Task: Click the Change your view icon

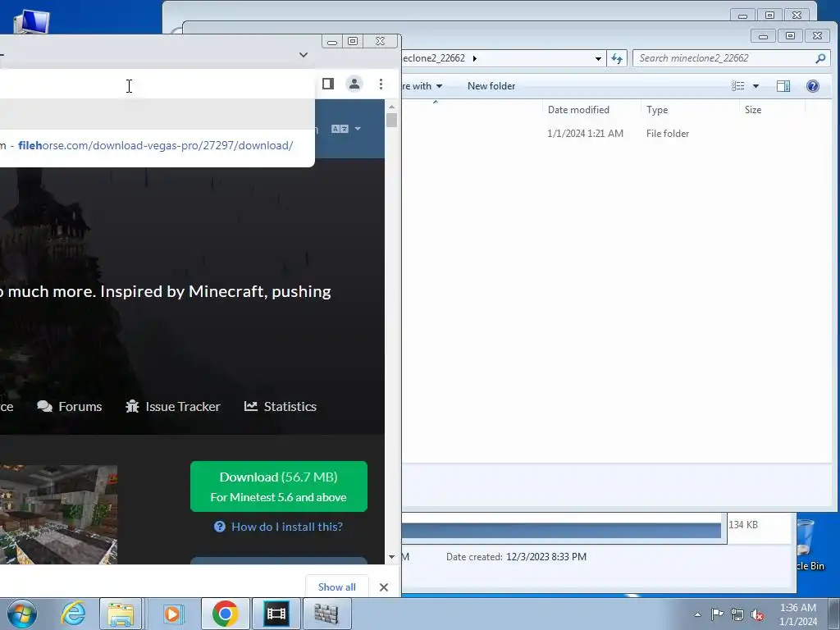Action: coord(737,86)
